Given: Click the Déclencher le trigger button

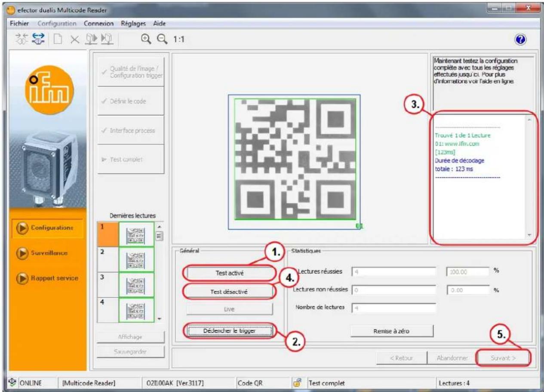Looking at the screenshot, I should tap(231, 331).
